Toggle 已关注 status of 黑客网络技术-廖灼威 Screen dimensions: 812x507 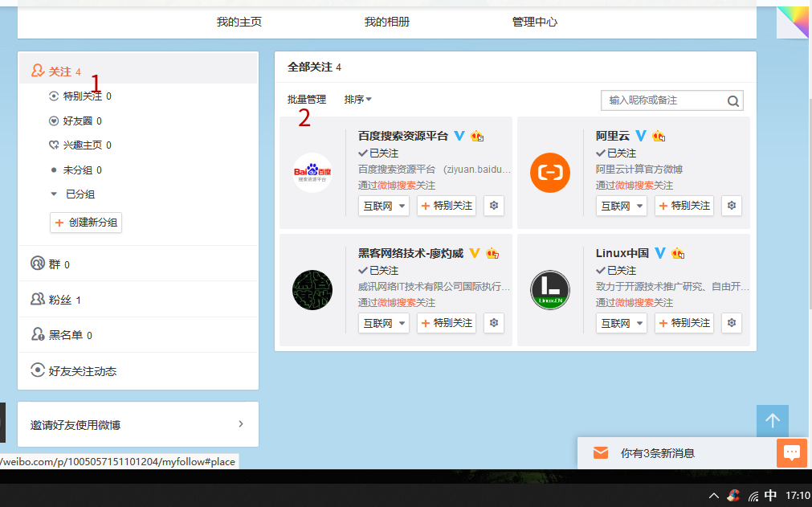tap(378, 271)
